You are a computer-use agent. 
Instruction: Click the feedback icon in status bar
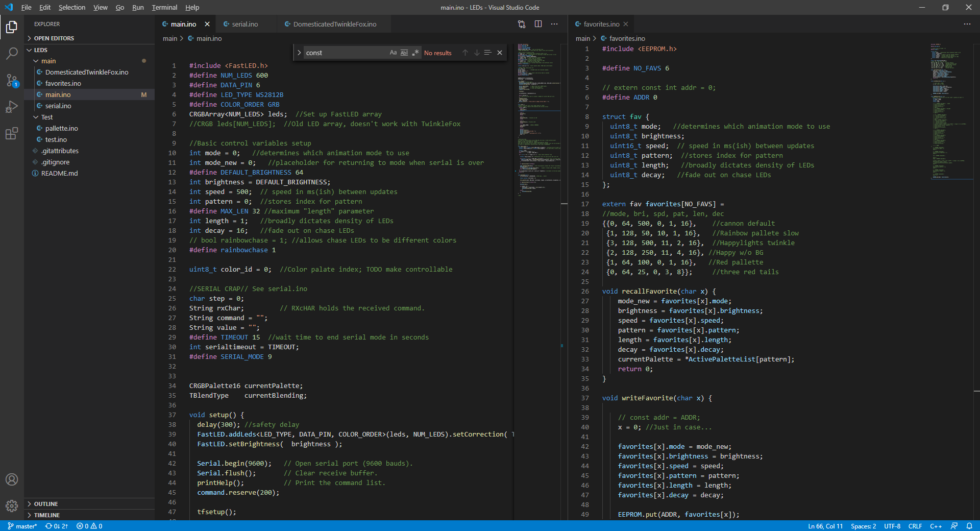[x=954, y=526]
